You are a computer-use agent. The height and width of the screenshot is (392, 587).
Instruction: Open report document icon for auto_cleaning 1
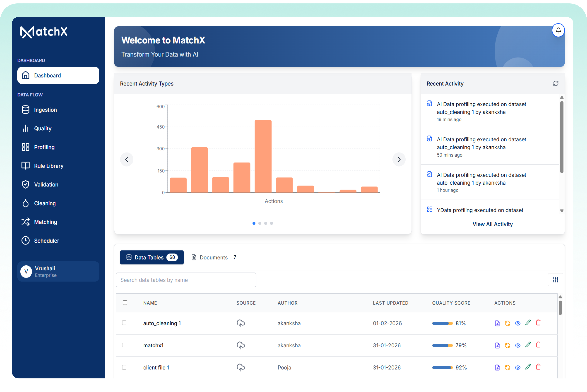(497, 323)
